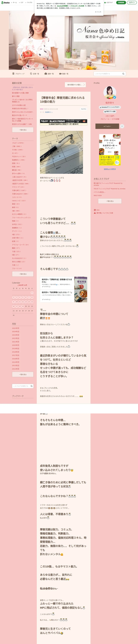Image resolution: width=138 pixels, height=644 pixels.
Task: Go to previous month in Calendar
Action: click(x=18, y=285)
